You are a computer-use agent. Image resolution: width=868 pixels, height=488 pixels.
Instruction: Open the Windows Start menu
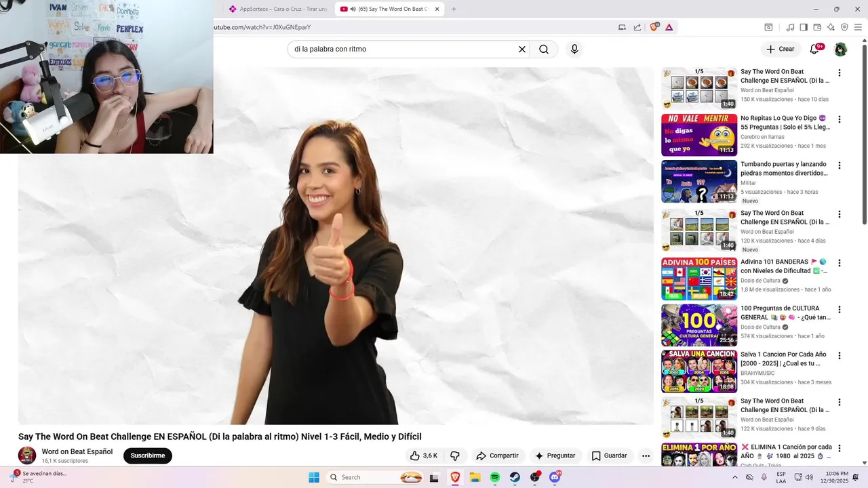(314, 477)
